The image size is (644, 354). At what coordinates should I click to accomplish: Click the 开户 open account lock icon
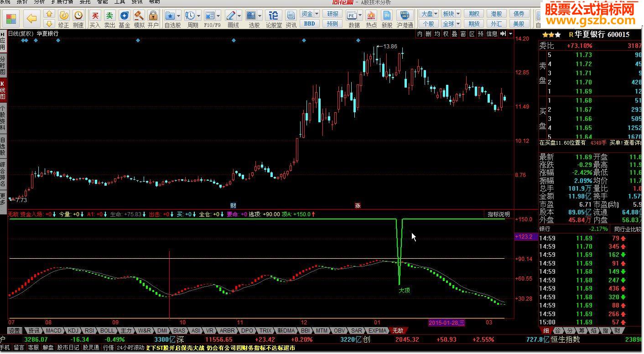[153, 19]
